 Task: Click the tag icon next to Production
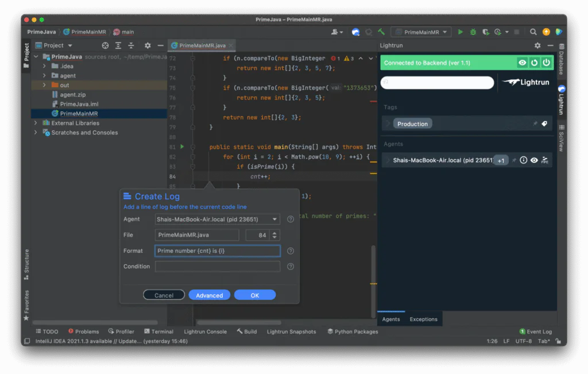(545, 124)
